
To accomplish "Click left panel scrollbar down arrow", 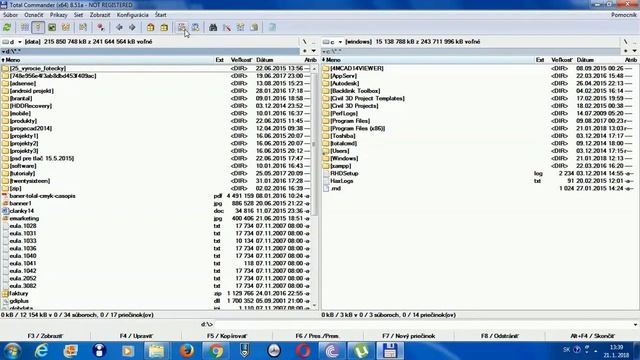I will (314, 305).
